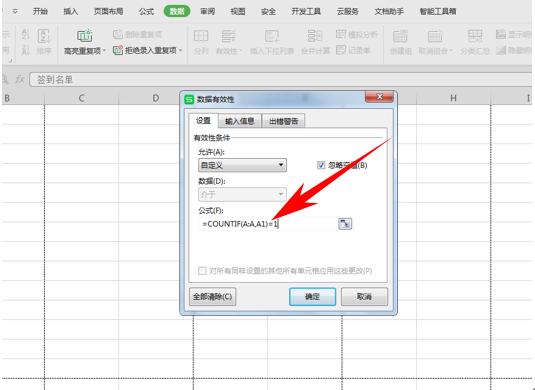The height and width of the screenshot is (390, 535).
Task: Click the 高亮重复项 icon
Action: (x=84, y=35)
